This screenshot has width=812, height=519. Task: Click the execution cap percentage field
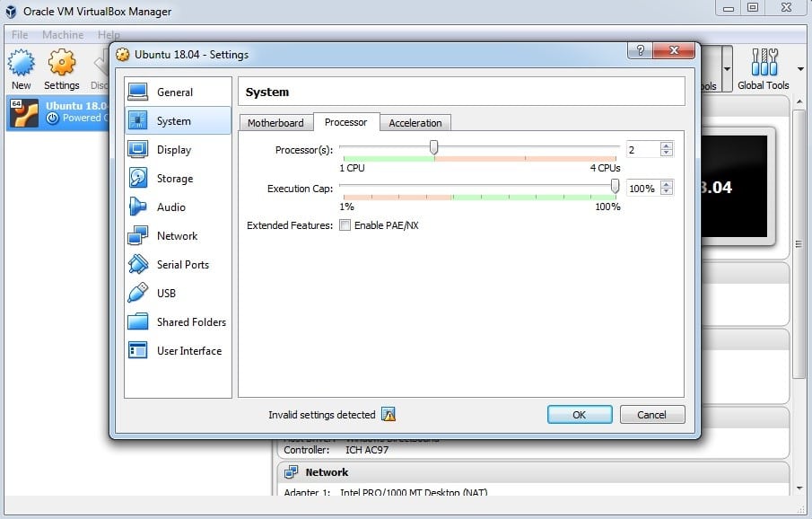point(643,189)
